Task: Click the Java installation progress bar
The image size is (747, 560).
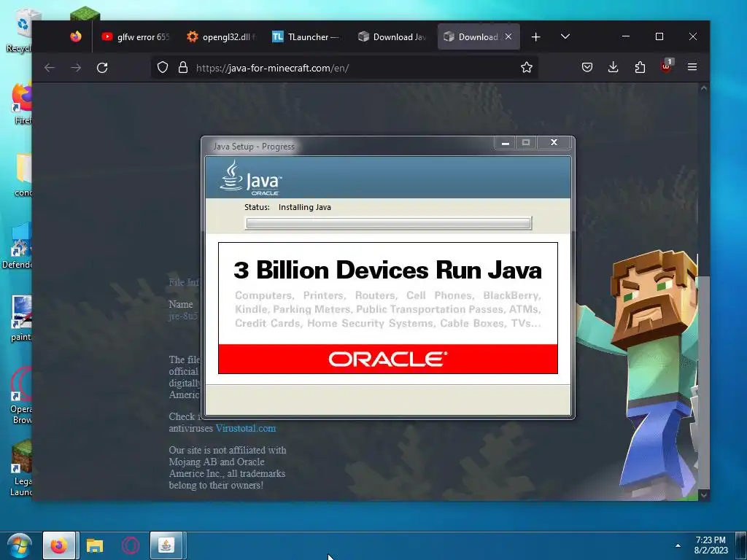Action: pyautogui.click(x=388, y=223)
